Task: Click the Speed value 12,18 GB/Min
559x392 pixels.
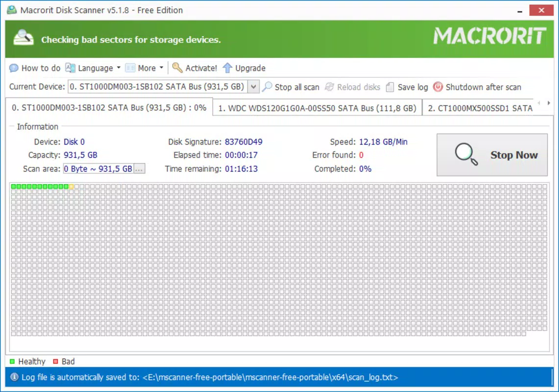Action: (383, 142)
